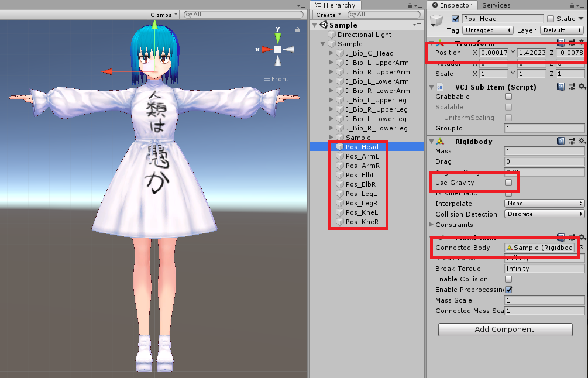The image size is (588, 378).
Task: Enable the Enable Collision checkbox
Action: tap(508, 279)
